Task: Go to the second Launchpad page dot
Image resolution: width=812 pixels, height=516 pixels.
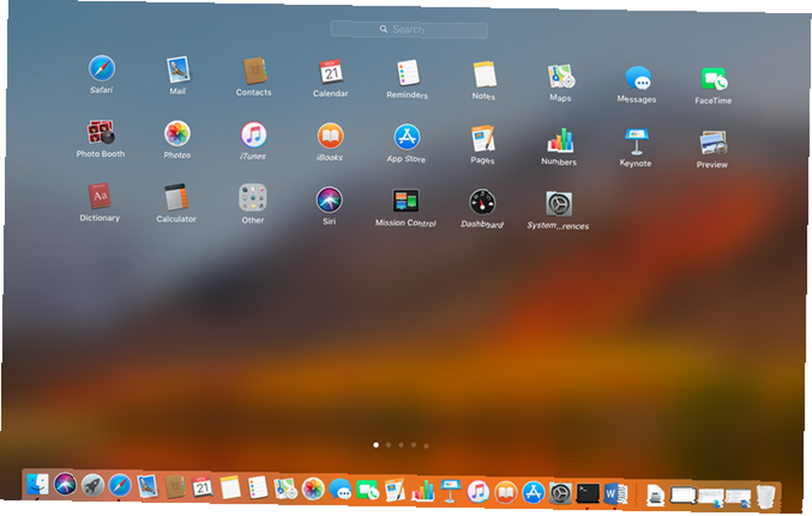Action: click(388, 445)
